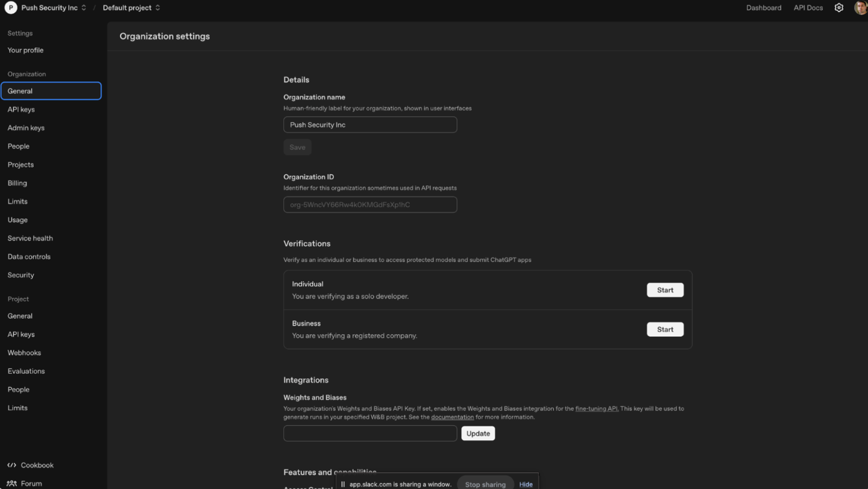
Task: Open the Data controls page
Action: pos(29,257)
